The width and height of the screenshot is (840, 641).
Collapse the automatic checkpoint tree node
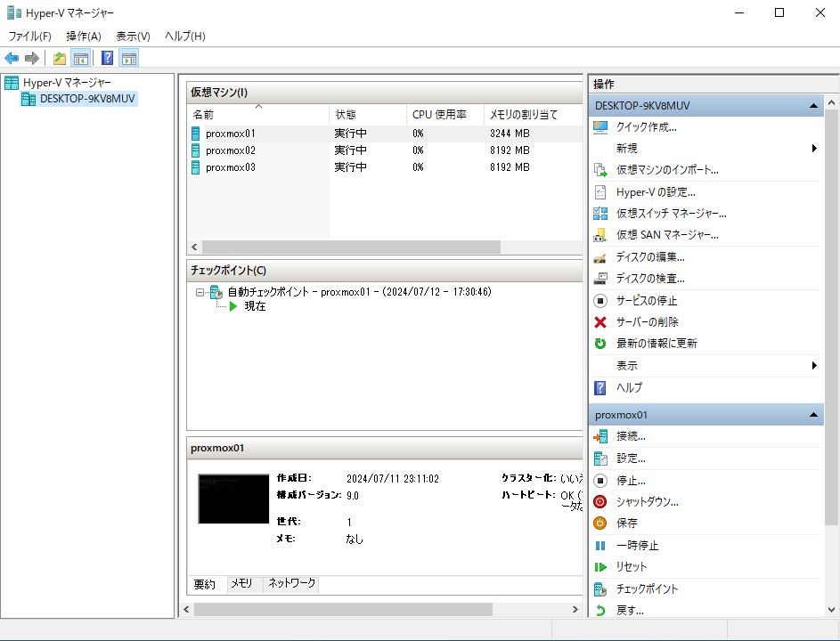click(200, 292)
